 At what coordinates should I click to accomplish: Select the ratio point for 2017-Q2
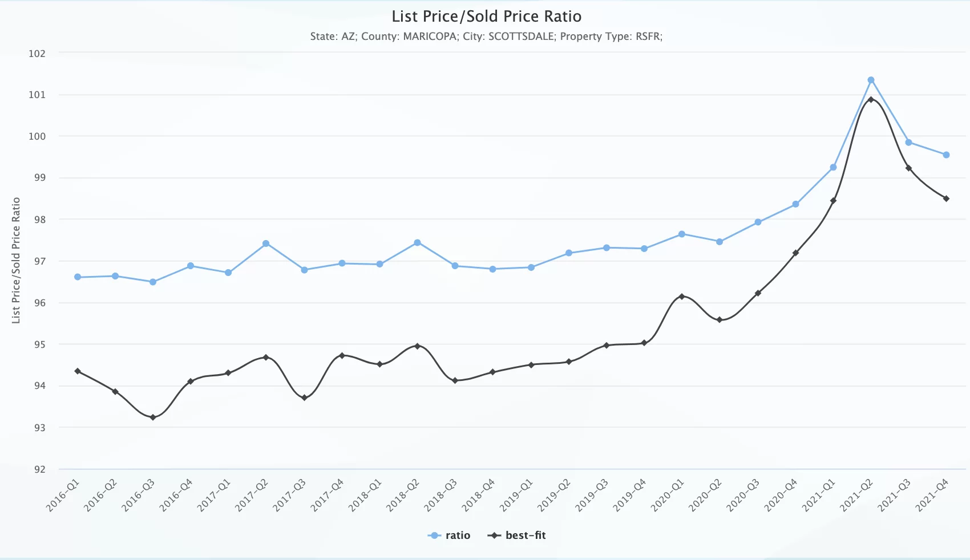266,244
